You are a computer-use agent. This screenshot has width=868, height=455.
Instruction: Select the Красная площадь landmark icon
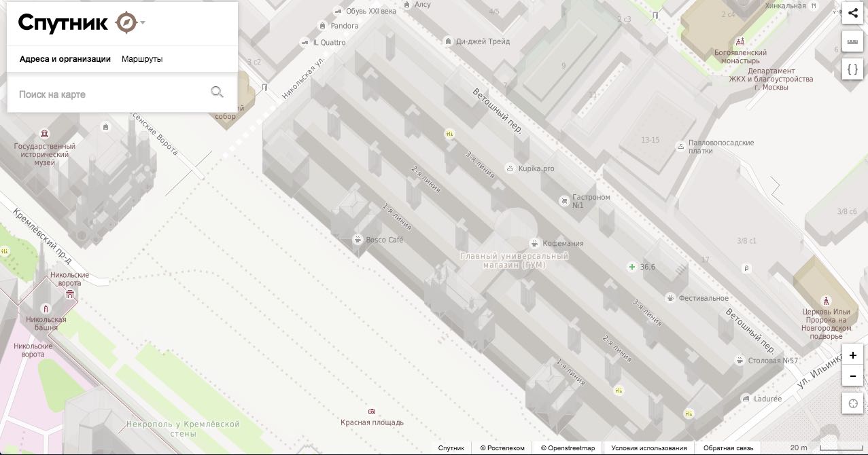click(372, 412)
